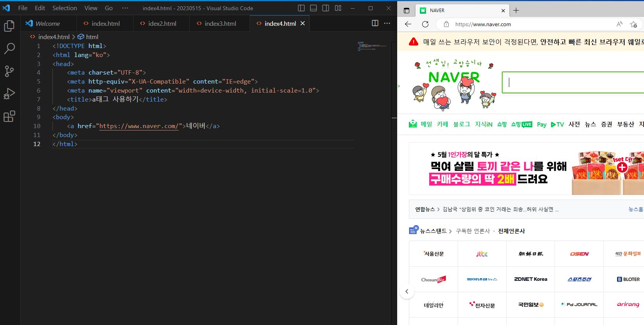Click line number 10 in the gutter
Screen dimensions: 644x325
[37, 126]
